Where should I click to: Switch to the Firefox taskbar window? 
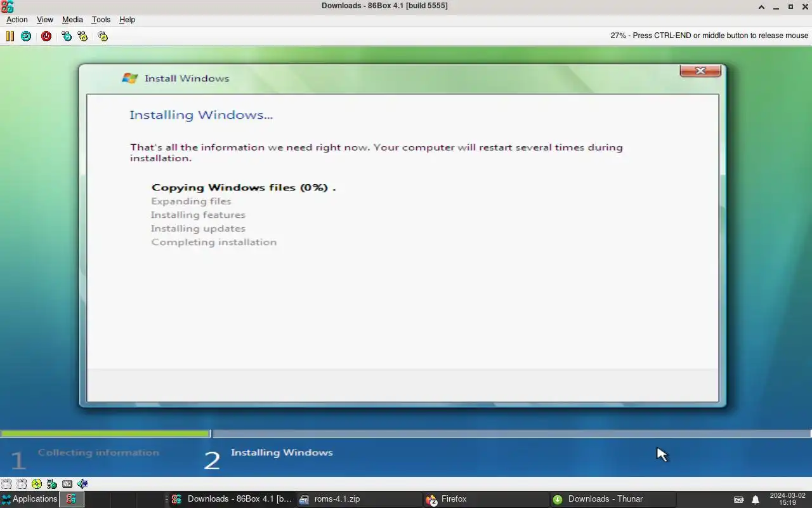pyautogui.click(x=485, y=499)
